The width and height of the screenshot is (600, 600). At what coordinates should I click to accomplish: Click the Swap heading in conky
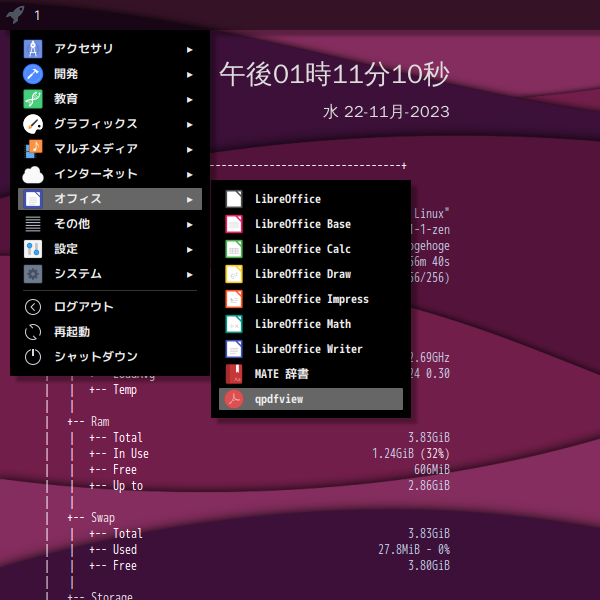(103, 518)
